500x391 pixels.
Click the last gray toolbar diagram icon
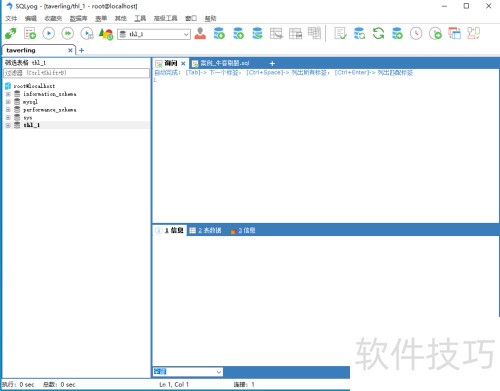(x=473, y=33)
